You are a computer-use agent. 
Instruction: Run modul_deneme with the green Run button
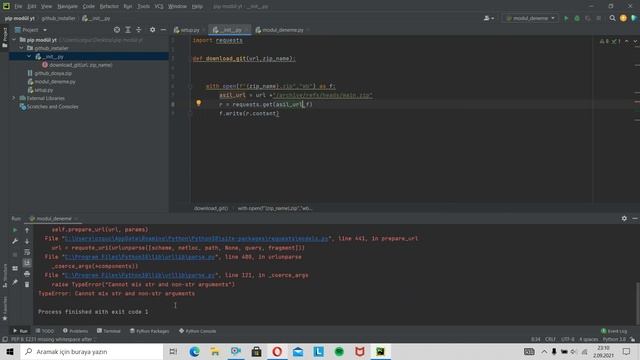[566, 18]
